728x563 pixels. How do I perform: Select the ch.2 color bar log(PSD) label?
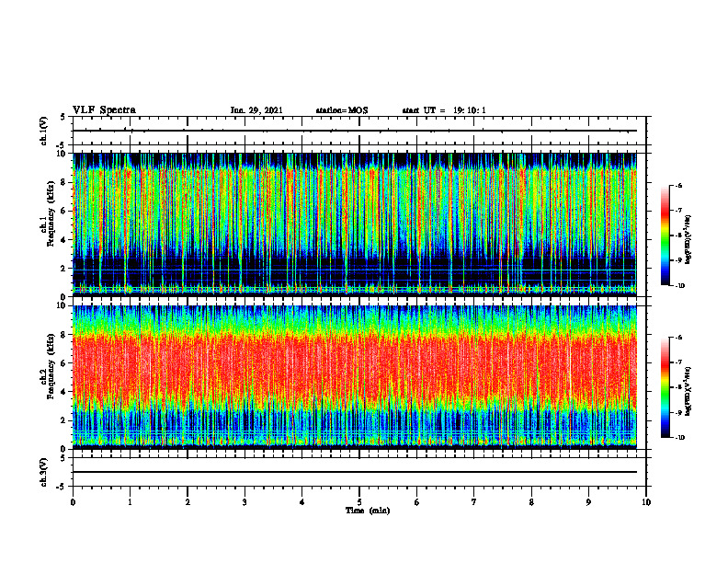(x=688, y=391)
